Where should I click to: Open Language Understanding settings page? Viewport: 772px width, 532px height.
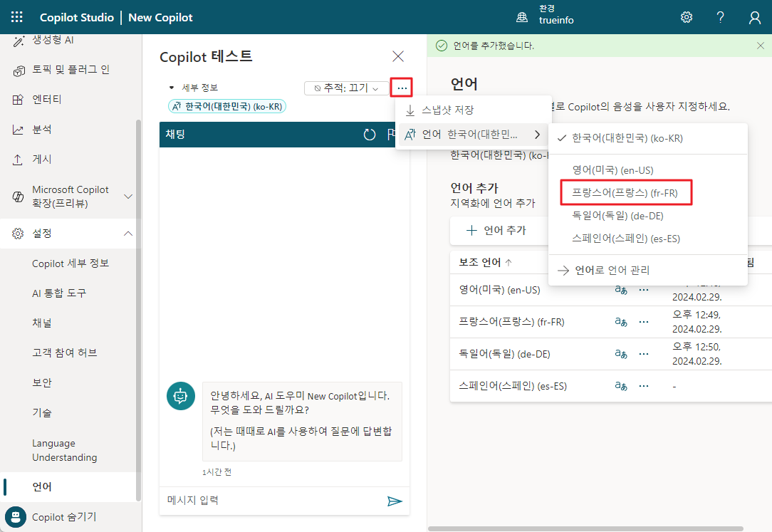pyautogui.click(x=65, y=450)
